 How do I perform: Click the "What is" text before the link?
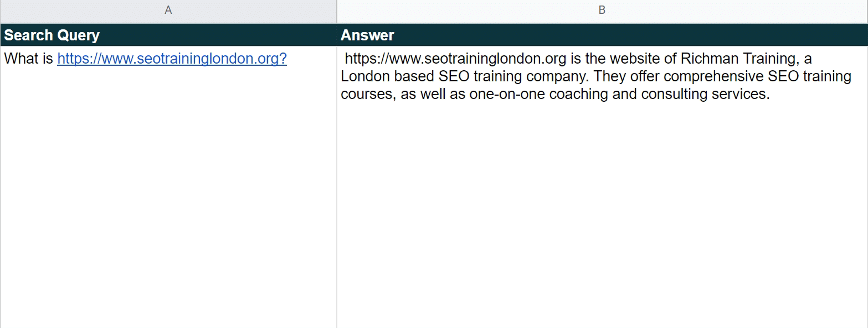coord(29,59)
